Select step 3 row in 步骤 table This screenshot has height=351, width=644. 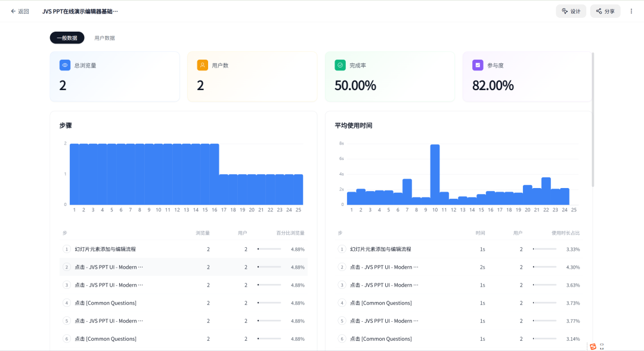pyautogui.click(x=184, y=285)
